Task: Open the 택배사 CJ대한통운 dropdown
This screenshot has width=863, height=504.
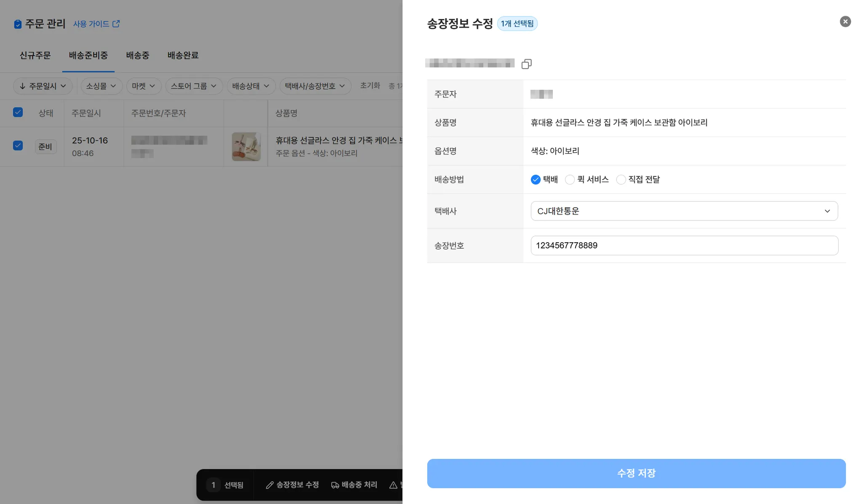Action: click(x=684, y=211)
